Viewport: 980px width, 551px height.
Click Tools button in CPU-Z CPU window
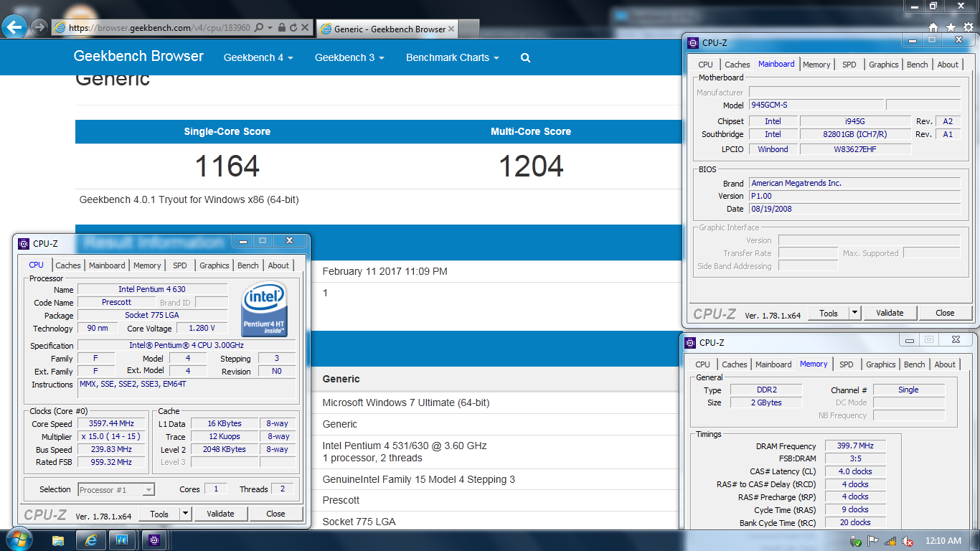point(159,514)
